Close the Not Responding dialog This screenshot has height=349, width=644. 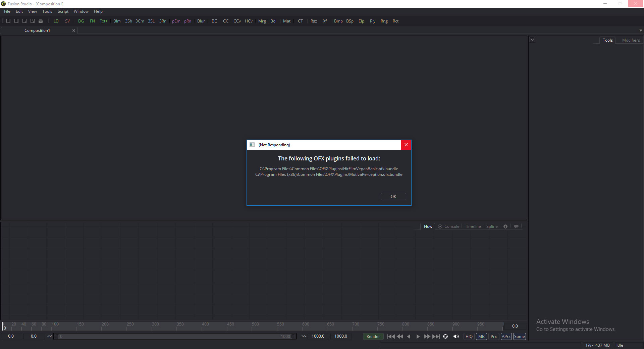click(x=406, y=145)
